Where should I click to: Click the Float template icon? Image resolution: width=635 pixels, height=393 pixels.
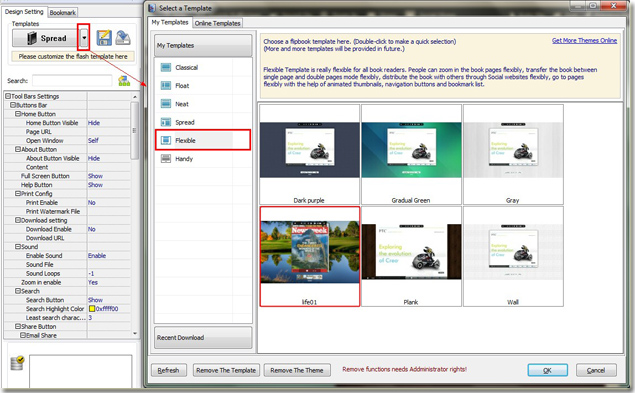click(x=166, y=85)
